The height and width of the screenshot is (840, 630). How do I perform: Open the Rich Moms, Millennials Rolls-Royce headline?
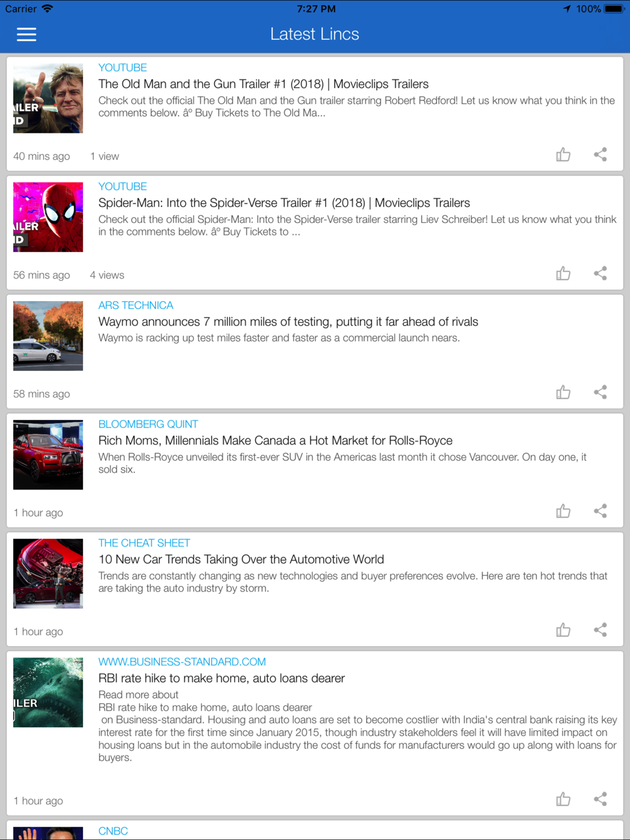pyautogui.click(x=275, y=441)
